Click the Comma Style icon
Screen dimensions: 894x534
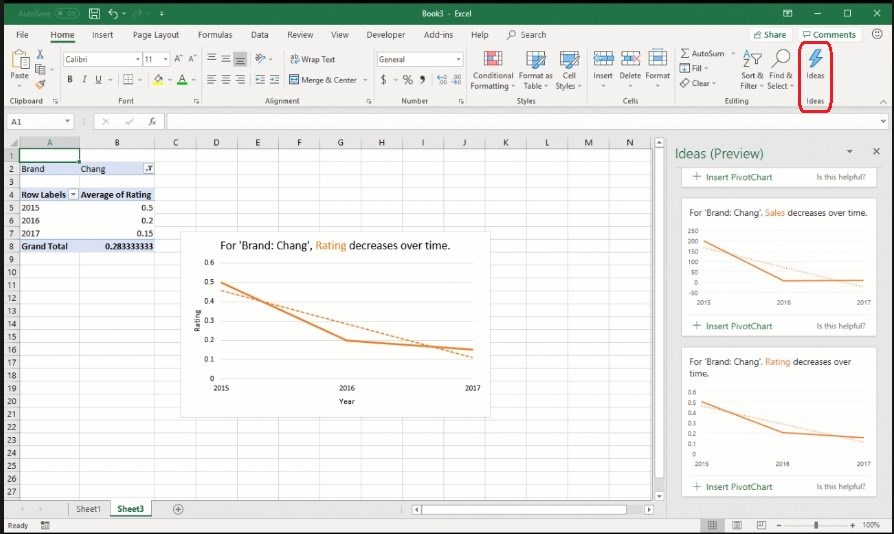[422, 80]
